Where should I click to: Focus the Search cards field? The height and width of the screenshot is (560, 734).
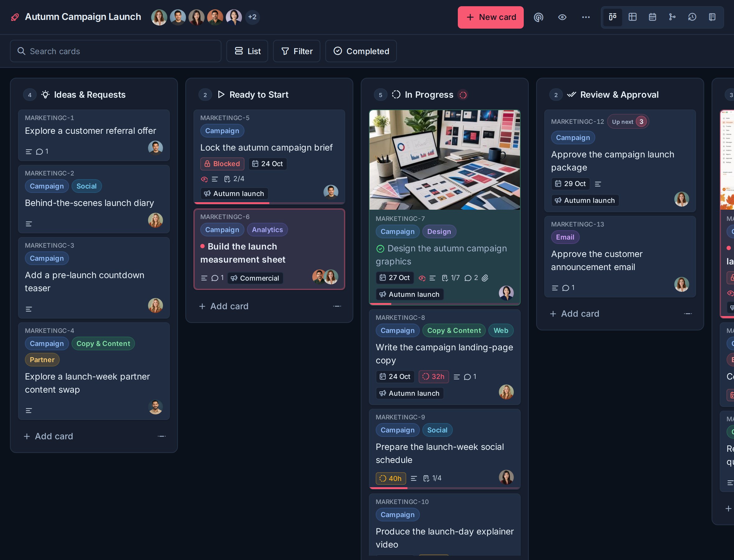point(116,51)
